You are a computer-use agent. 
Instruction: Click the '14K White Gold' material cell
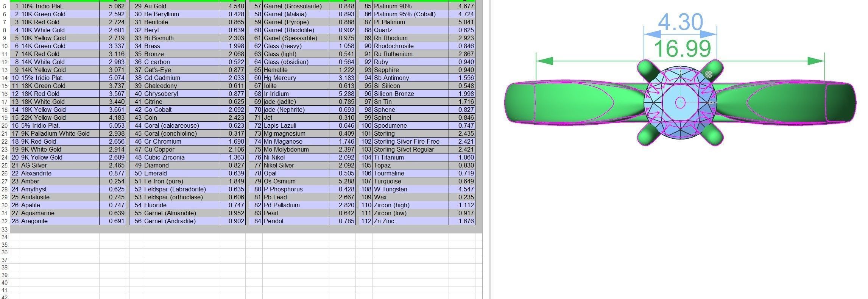point(59,62)
